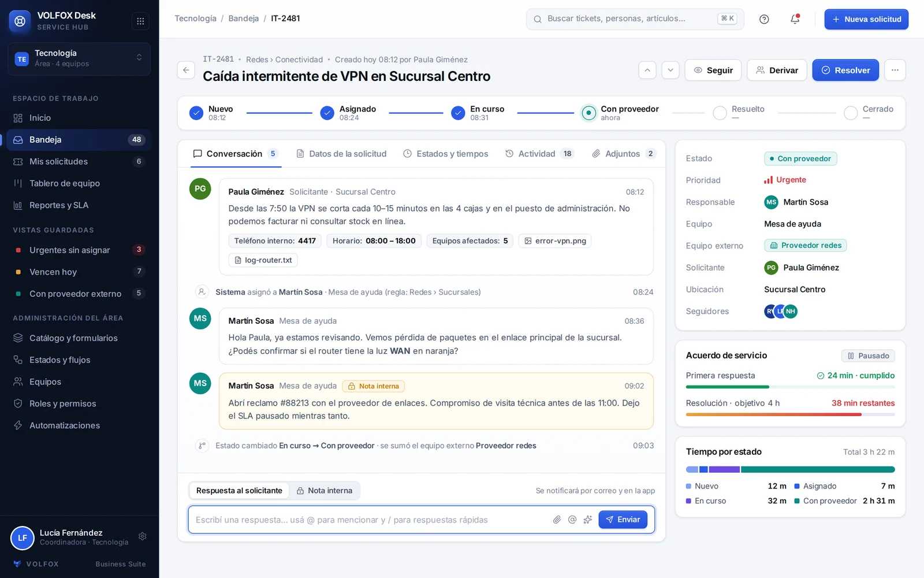Change the responsable Martín Sosa
Viewport: 924px width, 578px height.
pyautogui.click(x=796, y=202)
